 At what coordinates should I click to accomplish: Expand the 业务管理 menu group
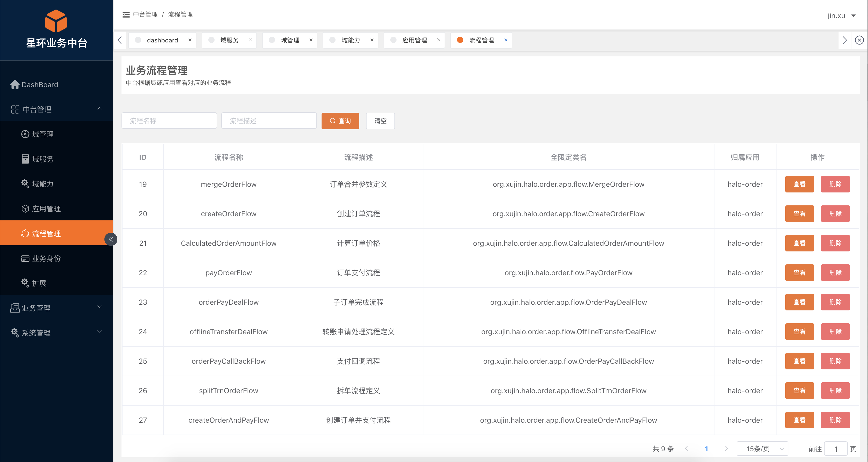click(57, 308)
